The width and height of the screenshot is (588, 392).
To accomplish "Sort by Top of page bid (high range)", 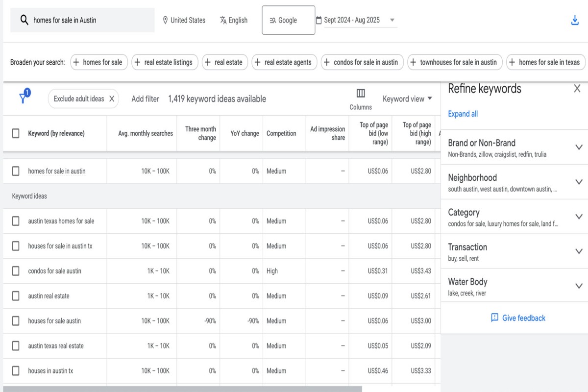I will (x=417, y=133).
